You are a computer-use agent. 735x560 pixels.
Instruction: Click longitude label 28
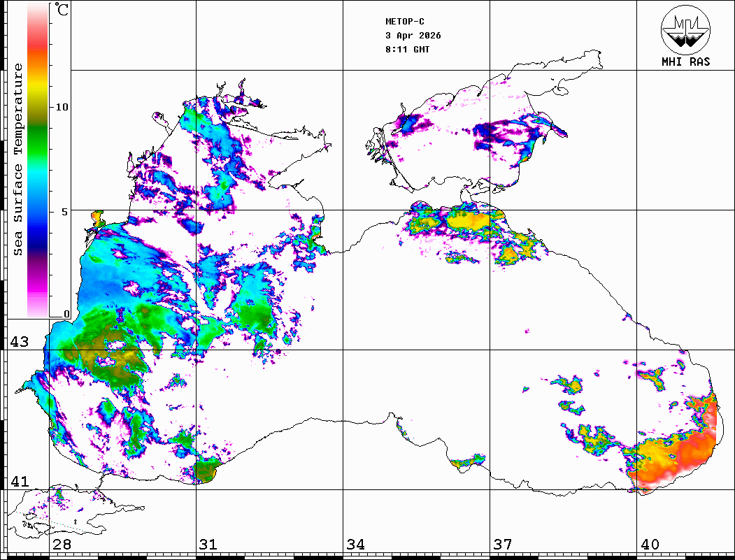pyautogui.click(x=62, y=545)
